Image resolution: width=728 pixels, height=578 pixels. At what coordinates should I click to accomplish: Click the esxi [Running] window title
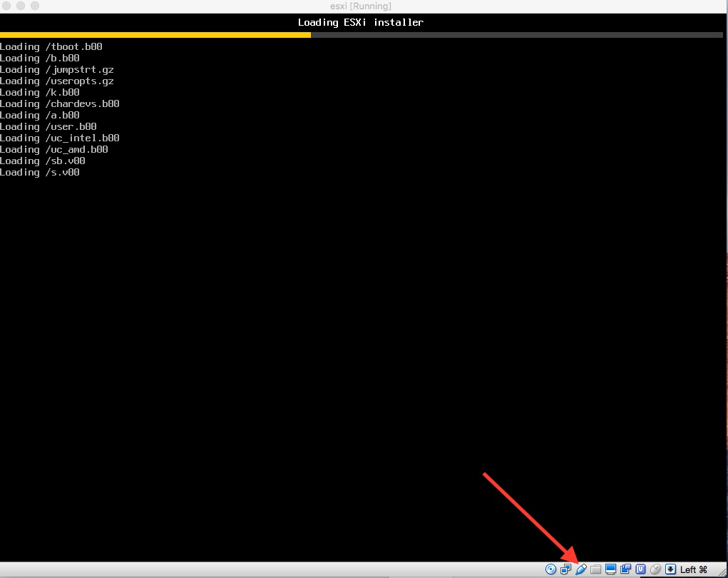(x=360, y=6)
